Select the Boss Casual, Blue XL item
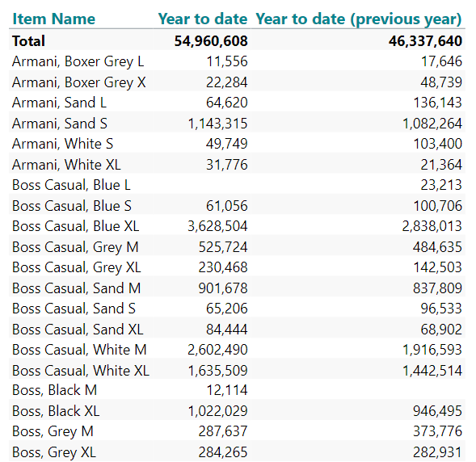The width and height of the screenshot is (476, 462). click(x=76, y=226)
